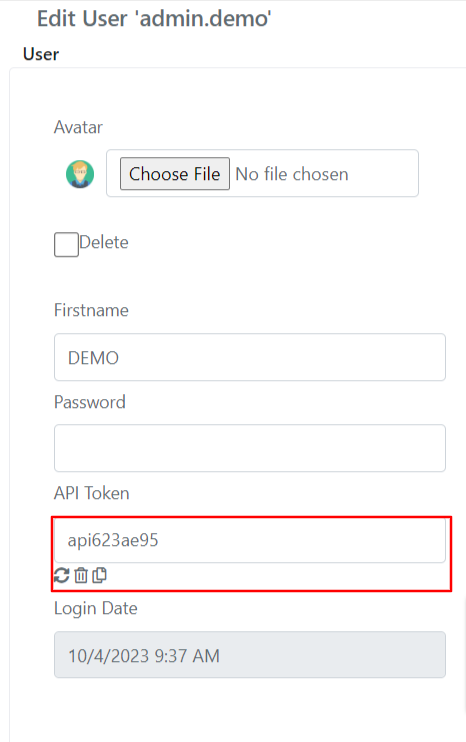Viewport: 466px width, 742px height.
Task: Click the Edit User 'admin.demo' heading
Action: pyautogui.click(x=154, y=19)
